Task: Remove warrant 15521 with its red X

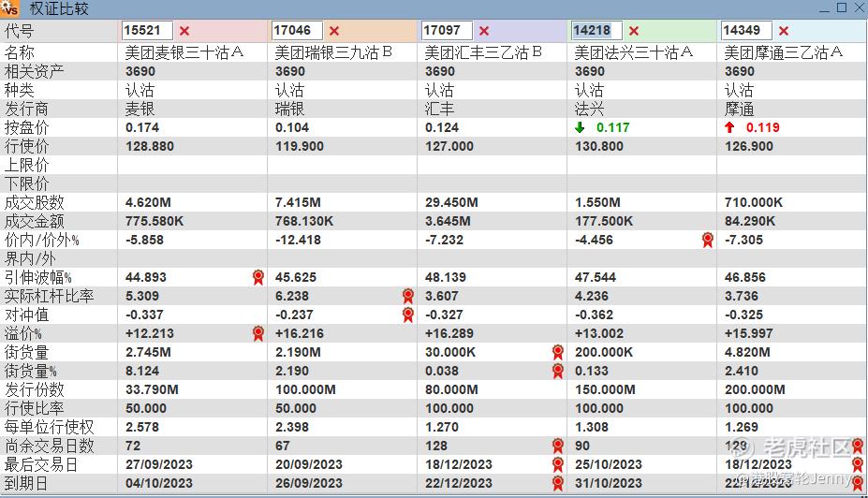Action: coord(184,31)
